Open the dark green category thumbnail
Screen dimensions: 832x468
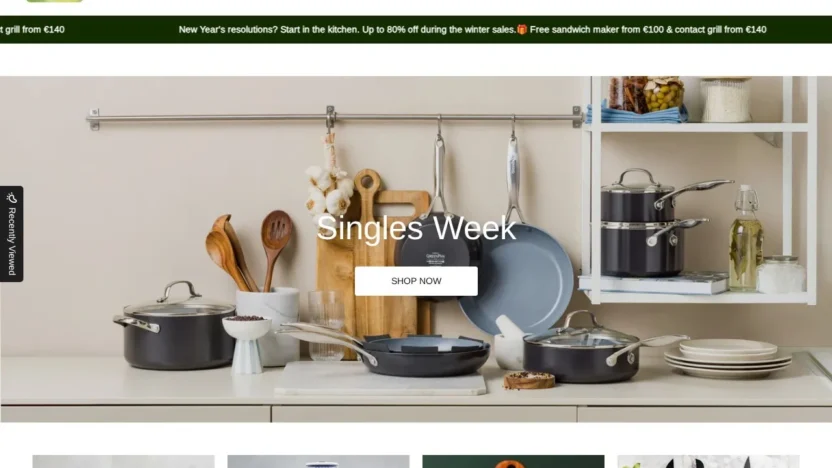click(x=513, y=461)
